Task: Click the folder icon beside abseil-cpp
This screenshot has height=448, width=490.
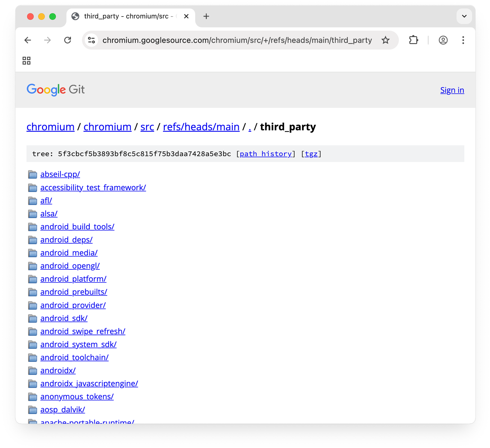Action: [x=32, y=174]
